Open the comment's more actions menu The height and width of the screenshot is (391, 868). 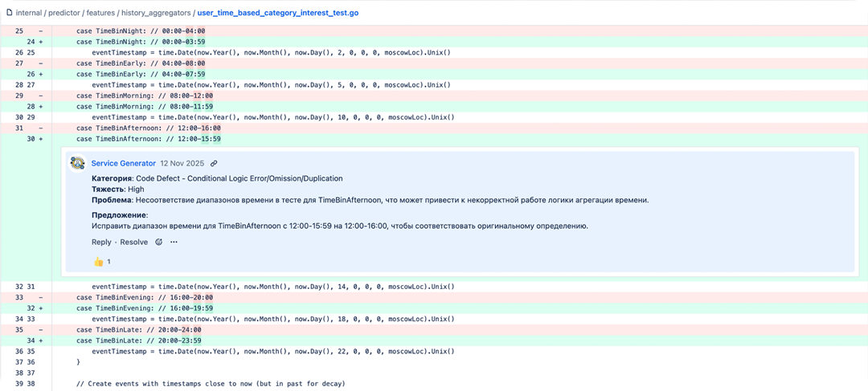tap(174, 242)
